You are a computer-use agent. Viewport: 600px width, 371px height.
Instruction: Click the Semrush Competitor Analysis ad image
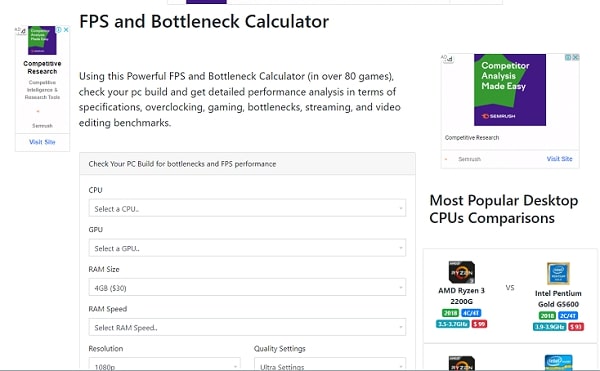(x=510, y=90)
